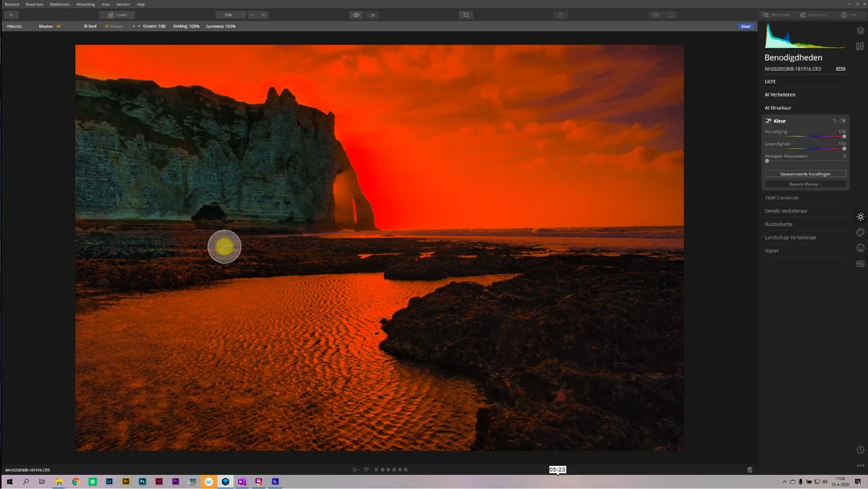
Task: Click the share/export icon in toolbar
Action: [561, 15]
